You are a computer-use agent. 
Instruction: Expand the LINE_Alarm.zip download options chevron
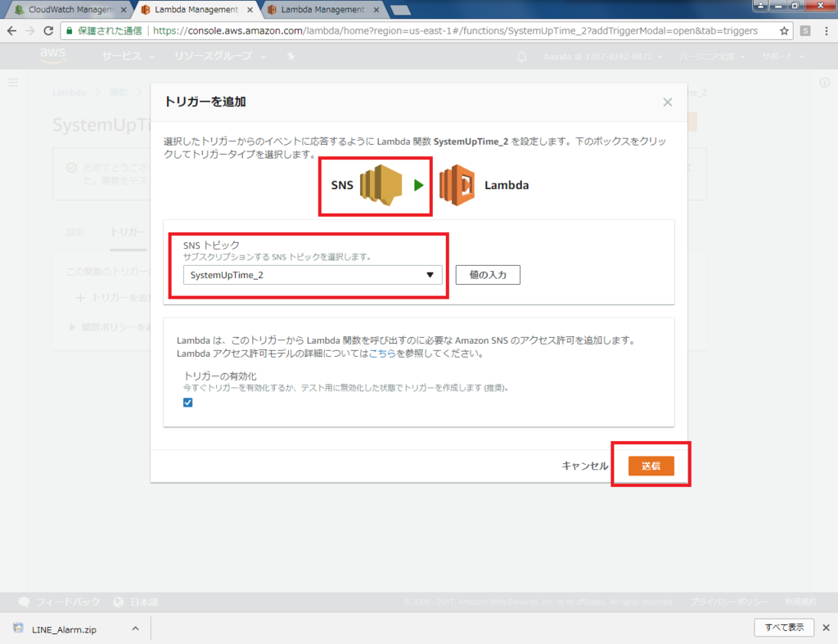[x=136, y=628]
